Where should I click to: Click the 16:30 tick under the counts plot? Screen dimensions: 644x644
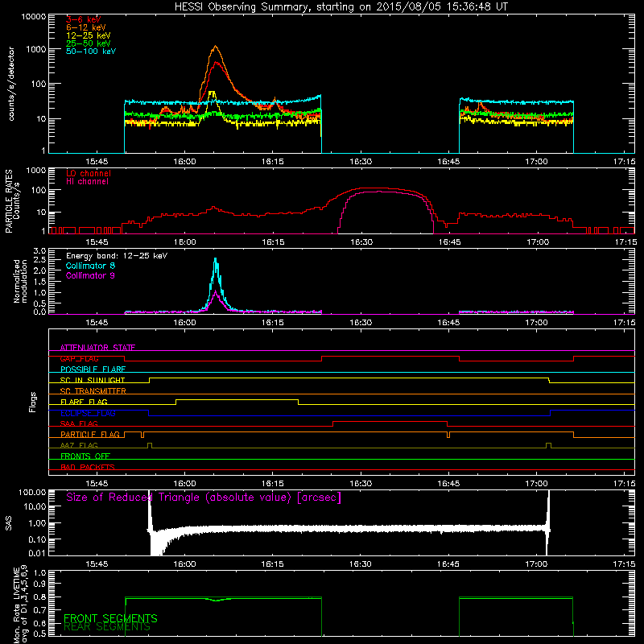click(361, 162)
